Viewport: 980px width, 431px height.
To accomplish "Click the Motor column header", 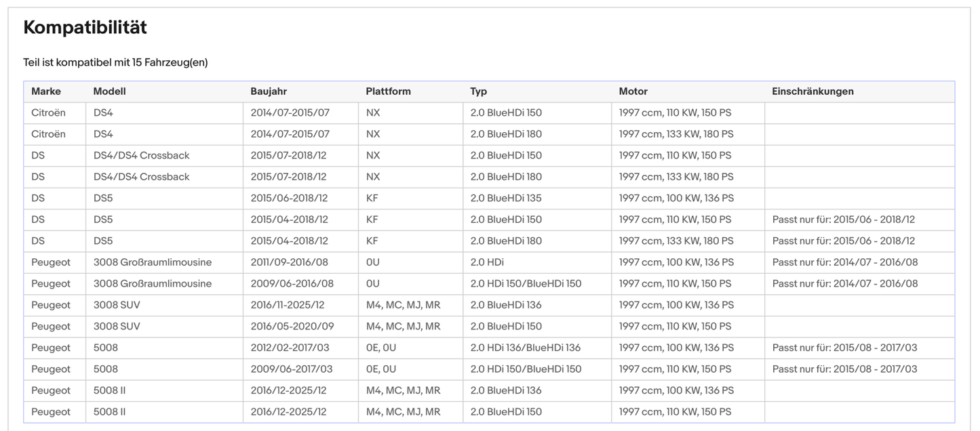I will click(633, 91).
